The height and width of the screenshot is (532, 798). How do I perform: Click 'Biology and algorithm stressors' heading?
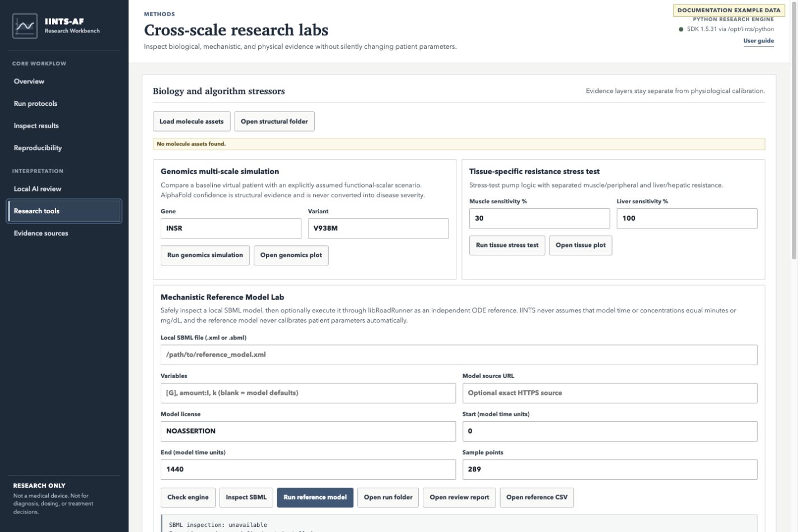pos(219,91)
